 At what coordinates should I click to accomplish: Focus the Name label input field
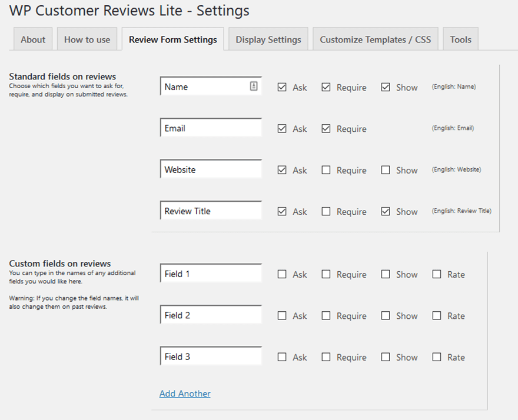tap(211, 86)
